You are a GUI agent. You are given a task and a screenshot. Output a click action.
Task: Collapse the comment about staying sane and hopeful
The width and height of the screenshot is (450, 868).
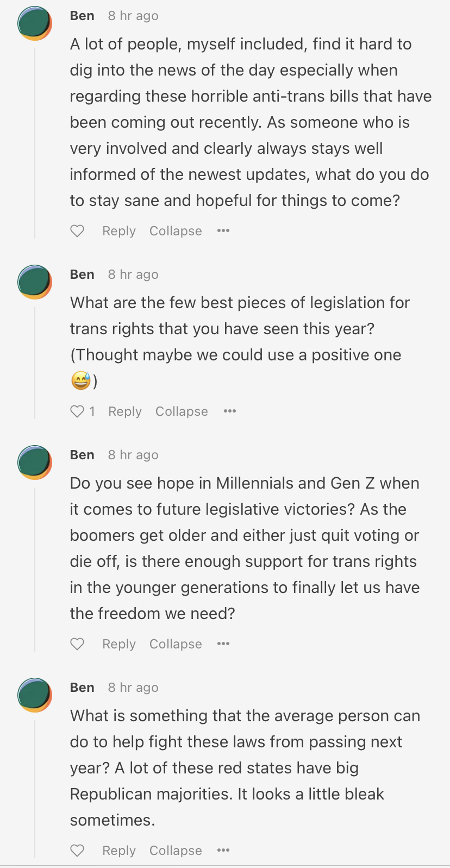[x=176, y=231]
